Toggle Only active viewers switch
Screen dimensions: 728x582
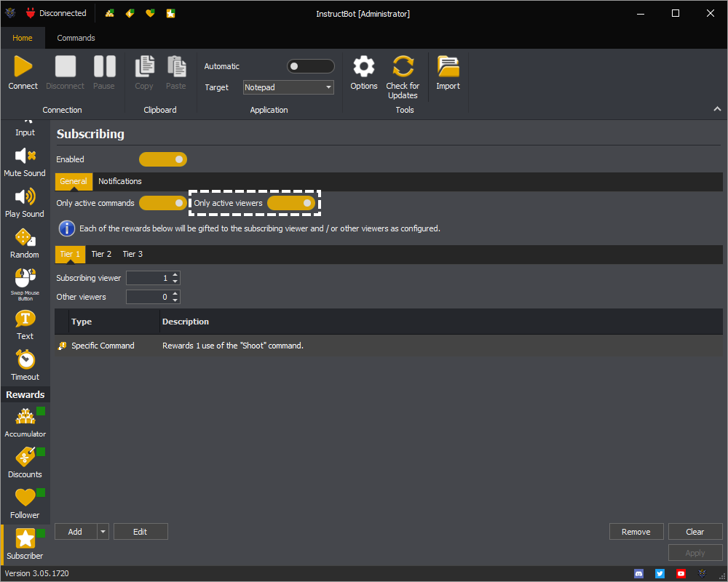pyautogui.click(x=291, y=203)
